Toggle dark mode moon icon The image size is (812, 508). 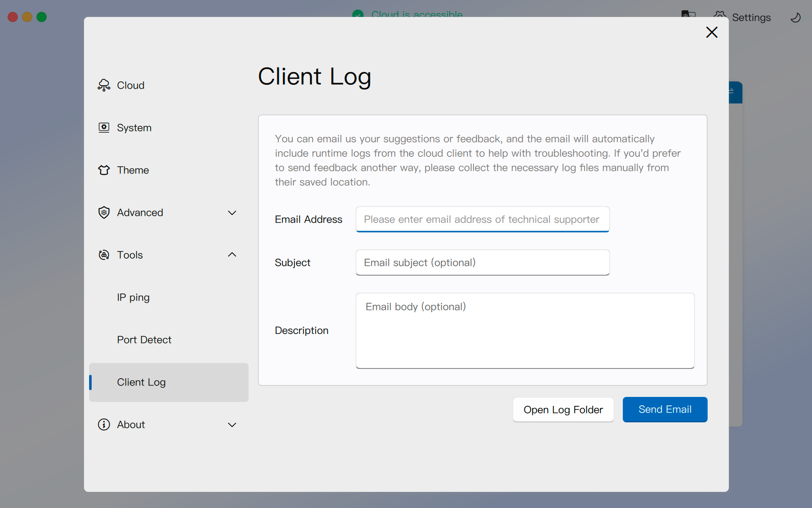click(795, 17)
